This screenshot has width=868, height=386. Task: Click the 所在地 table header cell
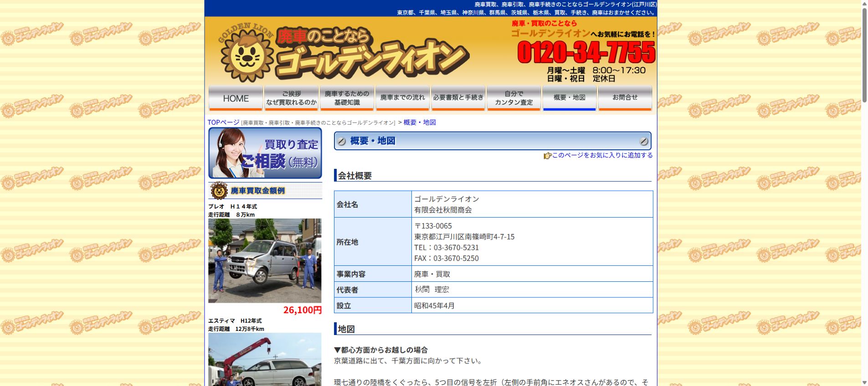pyautogui.click(x=373, y=242)
